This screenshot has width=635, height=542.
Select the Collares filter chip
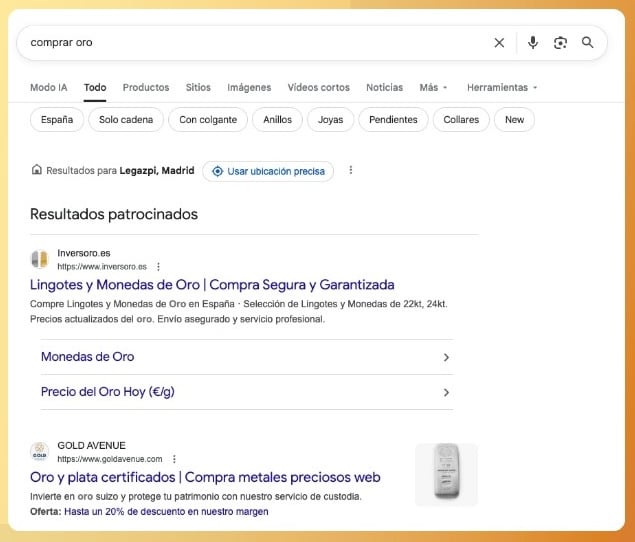click(461, 119)
